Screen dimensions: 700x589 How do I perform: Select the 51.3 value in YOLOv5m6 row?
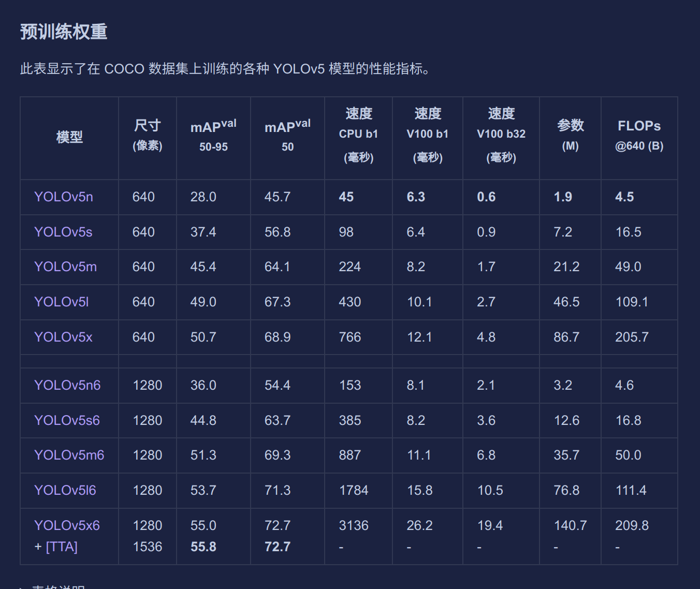[x=203, y=455]
